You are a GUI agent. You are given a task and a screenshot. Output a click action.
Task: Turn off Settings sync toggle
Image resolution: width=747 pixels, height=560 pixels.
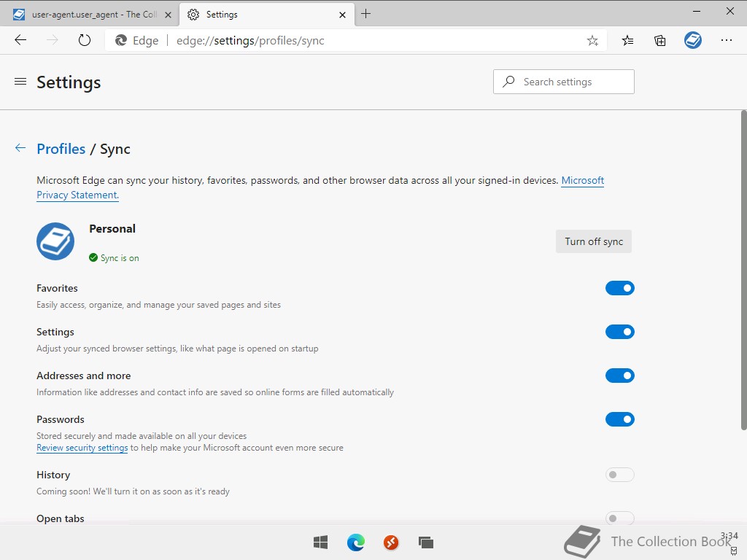620,332
